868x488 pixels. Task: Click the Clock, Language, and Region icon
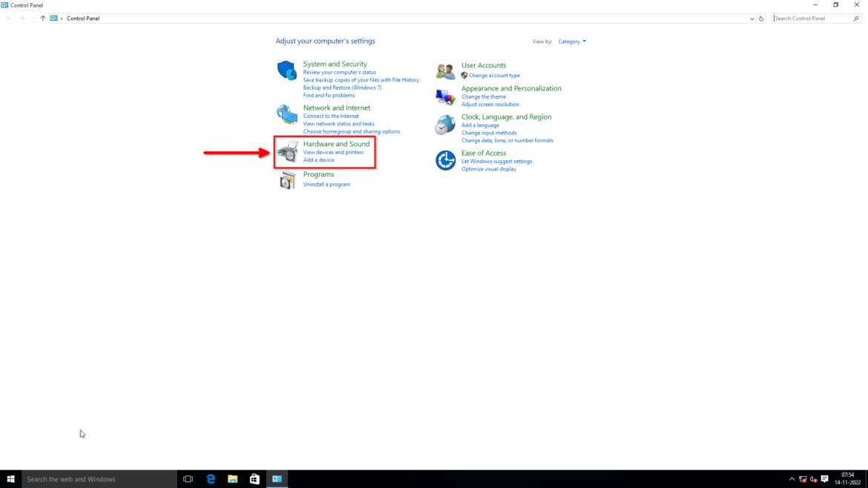pos(445,125)
